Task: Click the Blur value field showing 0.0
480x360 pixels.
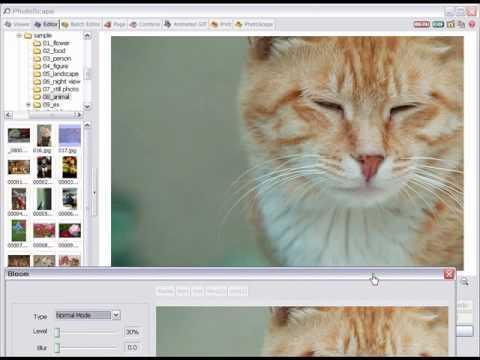Action: pyautogui.click(x=132, y=348)
